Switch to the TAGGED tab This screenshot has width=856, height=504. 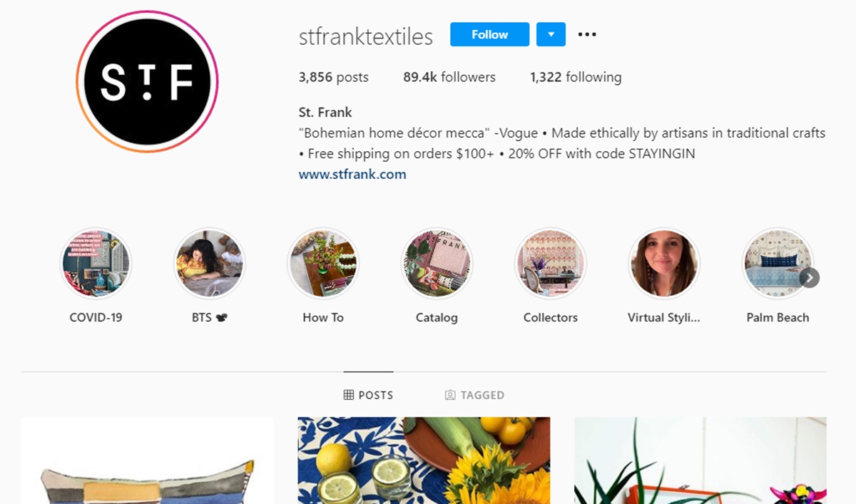click(x=474, y=395)
